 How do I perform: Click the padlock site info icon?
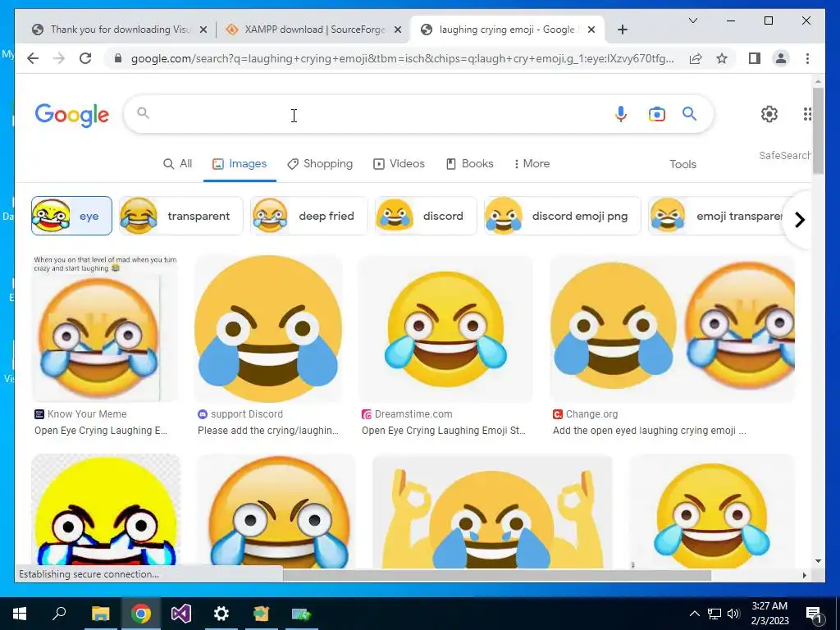(x=118, y=58)
